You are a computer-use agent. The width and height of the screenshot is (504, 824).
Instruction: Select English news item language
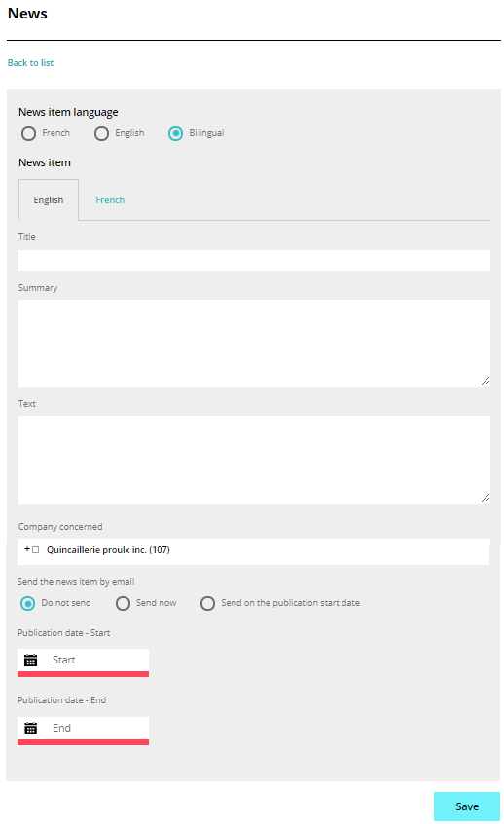coord(101,133)
